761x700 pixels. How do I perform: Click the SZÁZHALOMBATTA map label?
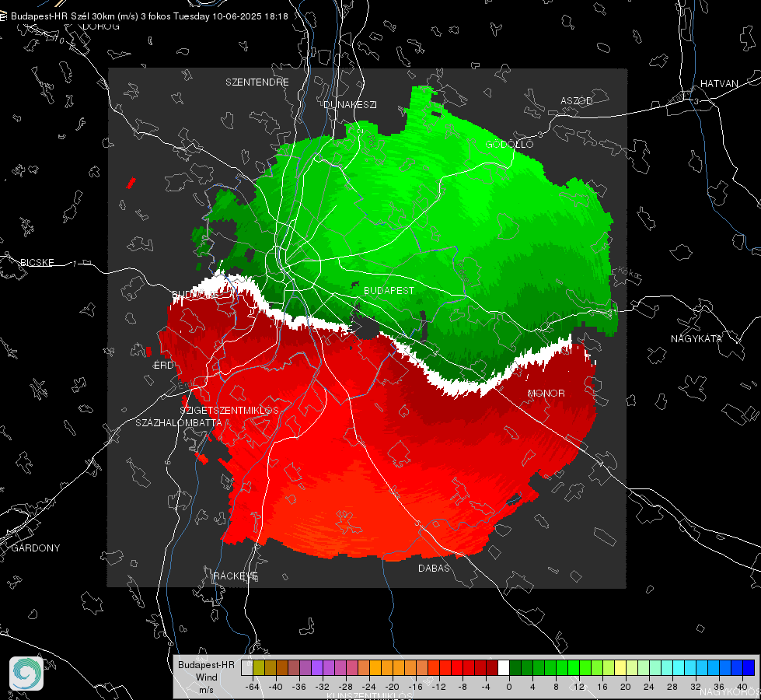(x=179, y=422)
